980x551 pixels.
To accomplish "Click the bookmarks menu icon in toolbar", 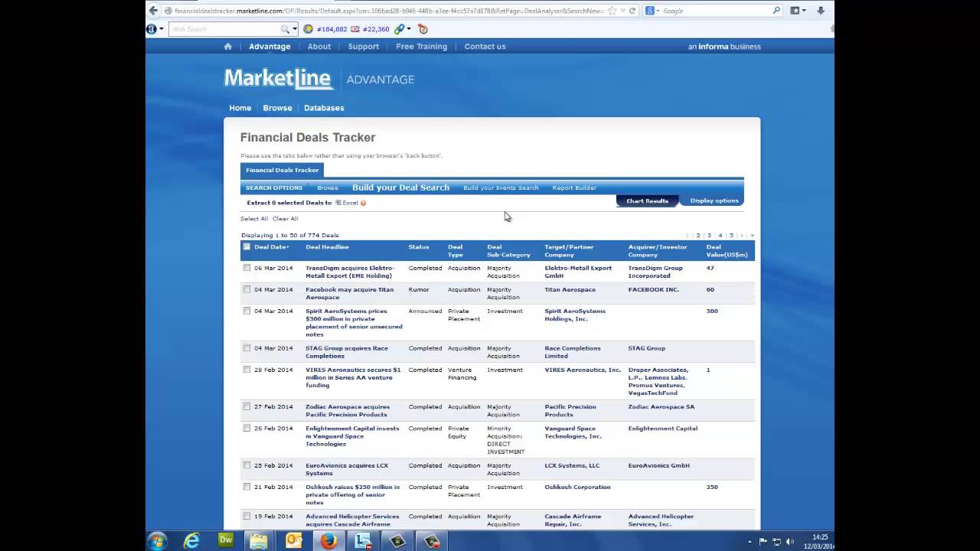I will [795, 11].
